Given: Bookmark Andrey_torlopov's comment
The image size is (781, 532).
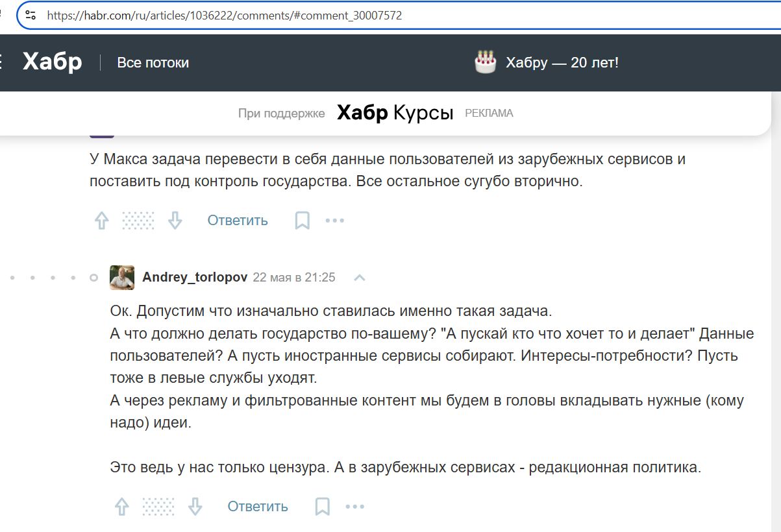Looking at the screenshot, I should pos(322,507).
